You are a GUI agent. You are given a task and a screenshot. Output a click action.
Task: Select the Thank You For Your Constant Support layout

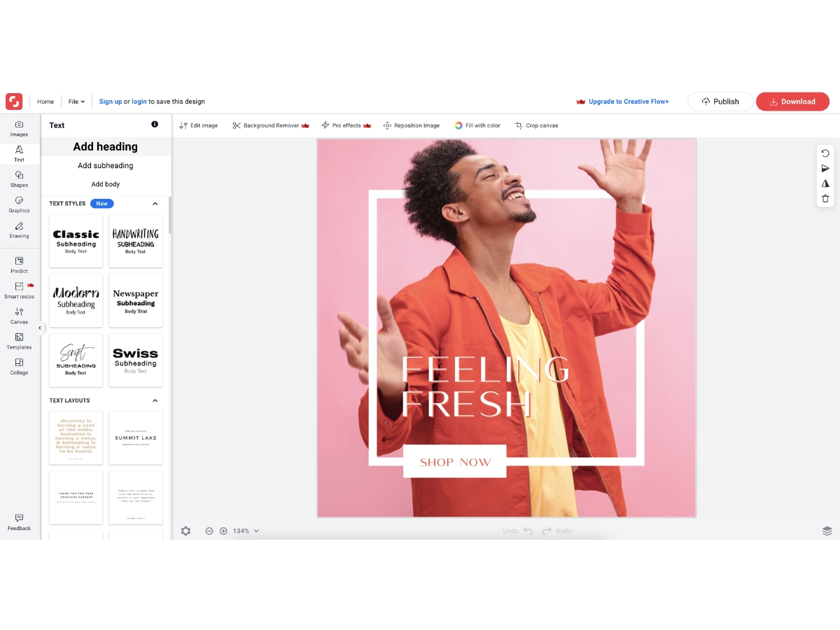point(76,498)
